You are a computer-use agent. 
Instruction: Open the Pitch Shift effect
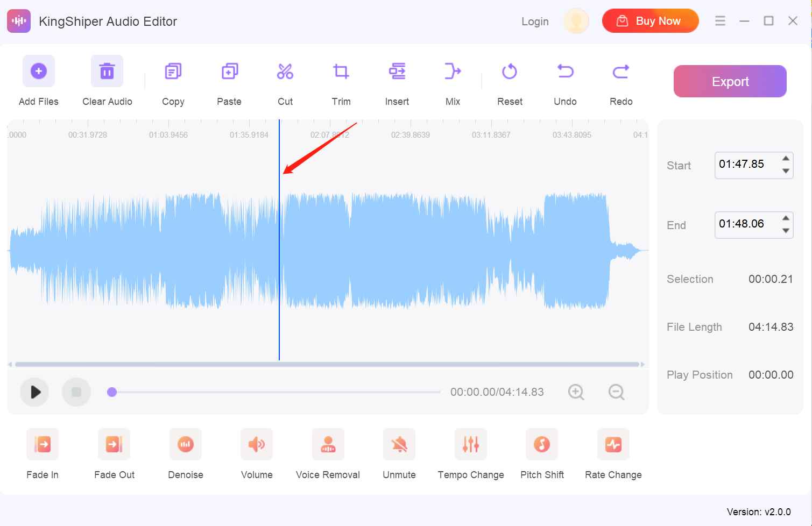(542, 452)
